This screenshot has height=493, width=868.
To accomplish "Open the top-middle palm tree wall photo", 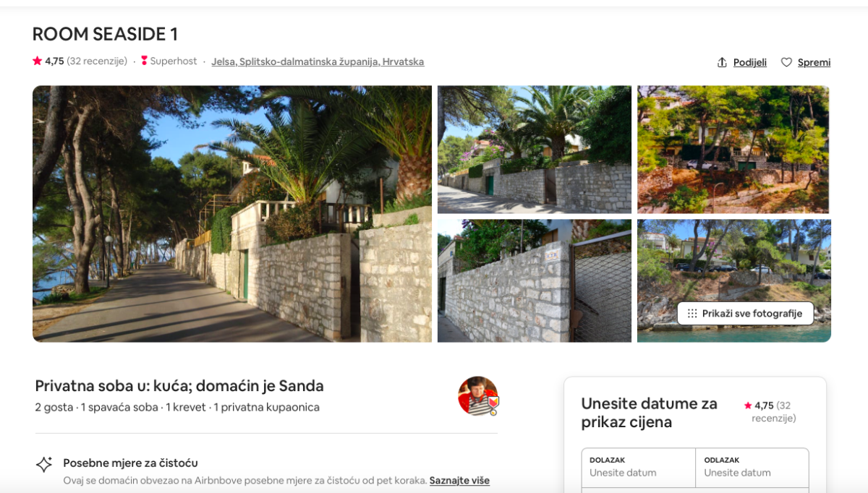I will tap(535, 150).
